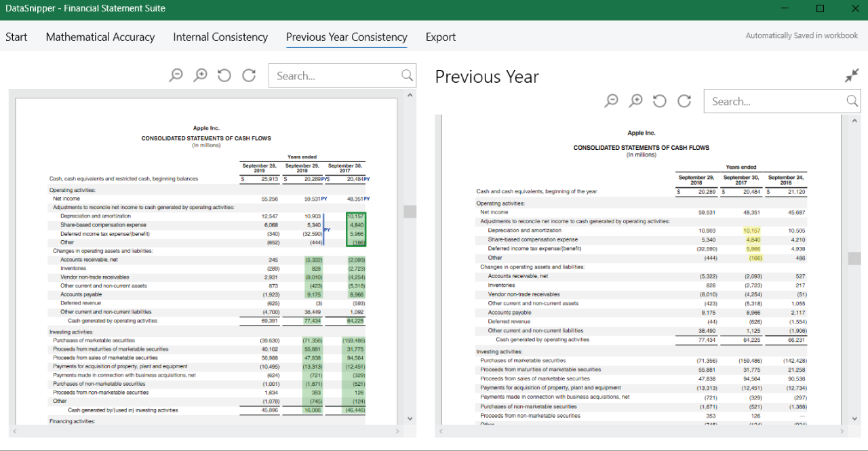Click left arrow of left horizontal scrollbar

pos(14,431)
